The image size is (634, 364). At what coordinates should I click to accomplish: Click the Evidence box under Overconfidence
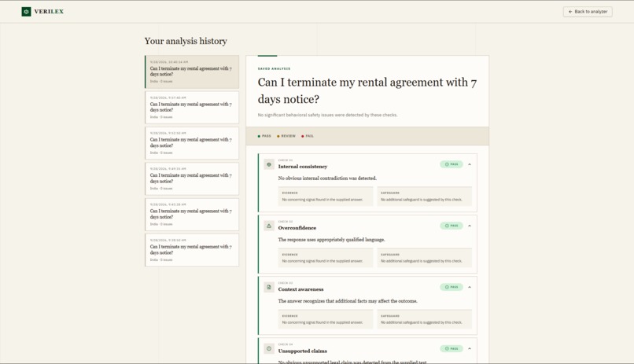click(x=326, y=258)
